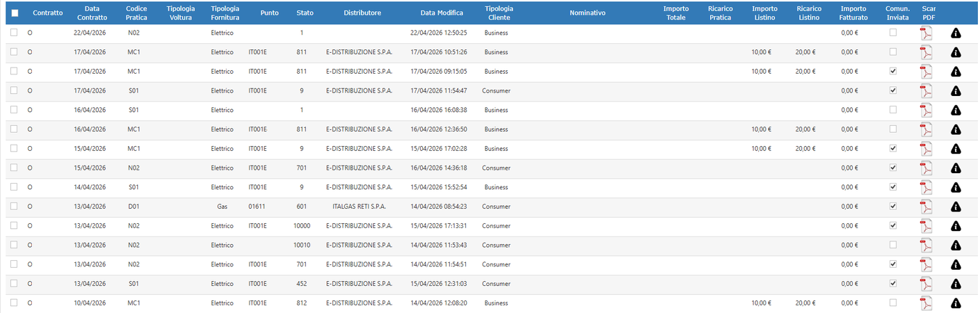Viewport: 980px width, 313px height.
Task: Show info for the 10/04/2026 MC1 row
Action: (956, 303)
